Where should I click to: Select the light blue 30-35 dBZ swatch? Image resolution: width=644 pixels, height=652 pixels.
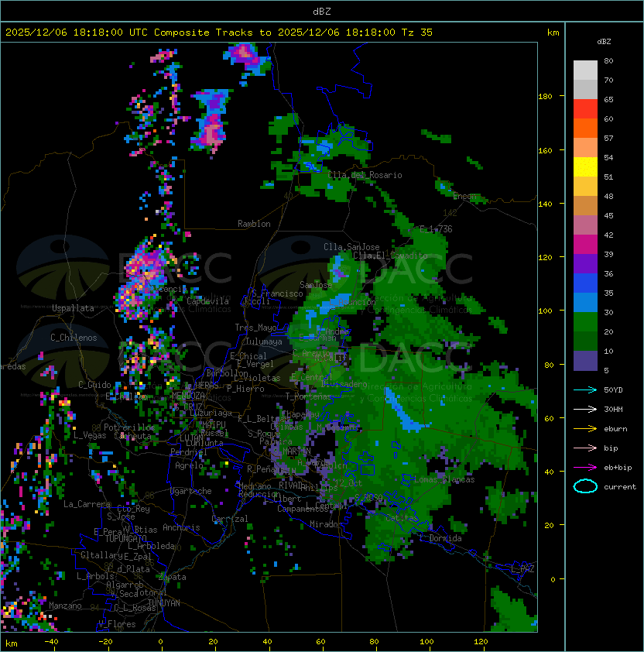click(585, 302)
